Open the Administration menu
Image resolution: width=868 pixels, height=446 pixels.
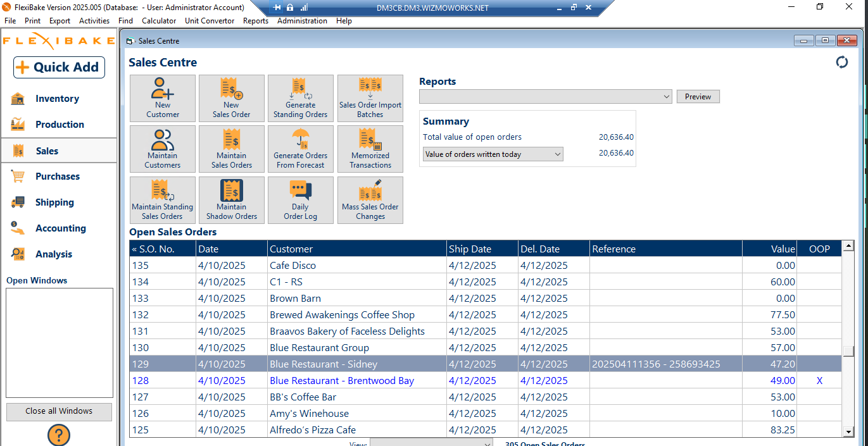coord(303,21)
